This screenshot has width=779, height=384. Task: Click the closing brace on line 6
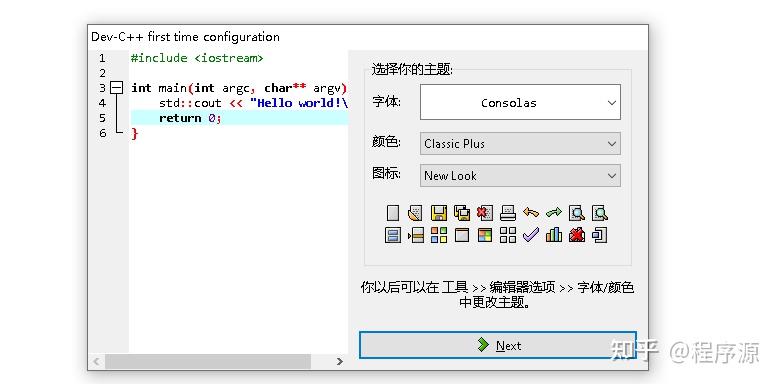coord(134,133)
